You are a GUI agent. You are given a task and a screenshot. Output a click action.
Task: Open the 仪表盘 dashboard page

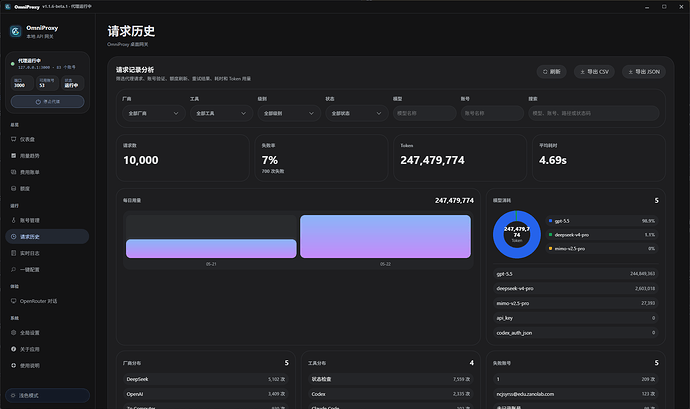(x=47, y=139)
